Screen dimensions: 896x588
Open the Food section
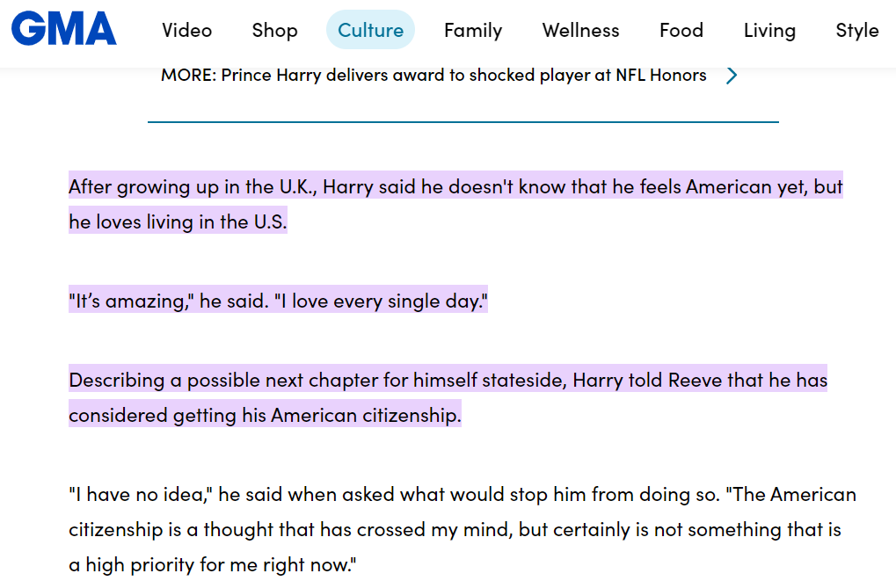(x=681, y=30)
